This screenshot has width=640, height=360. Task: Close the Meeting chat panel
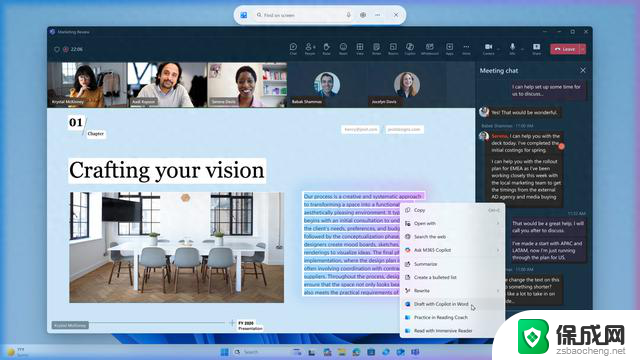(583, 71)
